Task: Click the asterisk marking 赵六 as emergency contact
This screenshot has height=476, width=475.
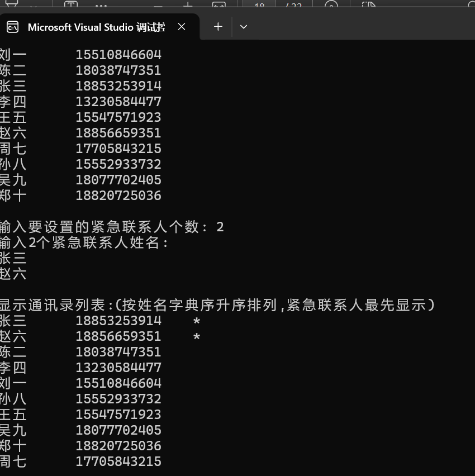Action: [196, 336]
